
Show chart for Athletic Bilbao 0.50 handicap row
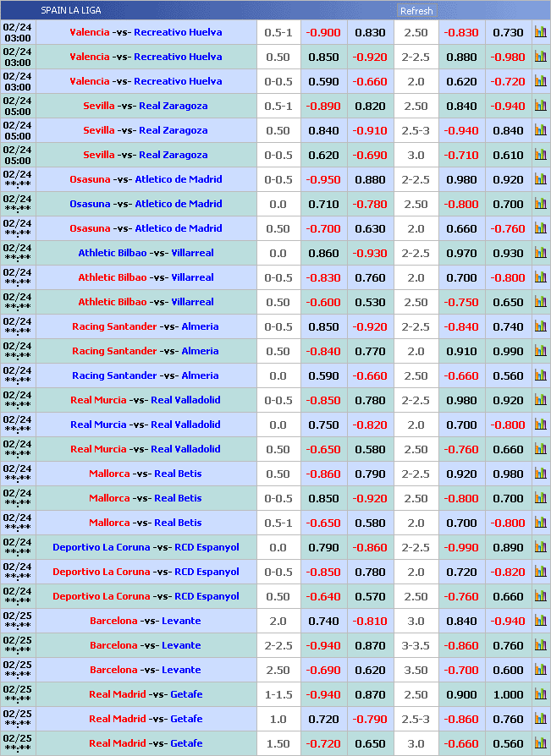(x=540, y=302)
